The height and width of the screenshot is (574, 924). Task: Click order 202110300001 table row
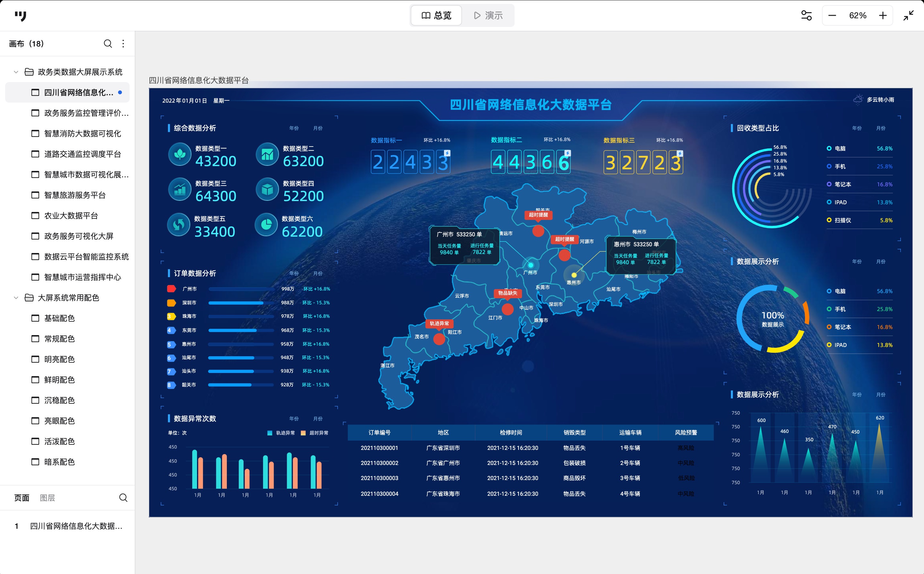(530, 448)
